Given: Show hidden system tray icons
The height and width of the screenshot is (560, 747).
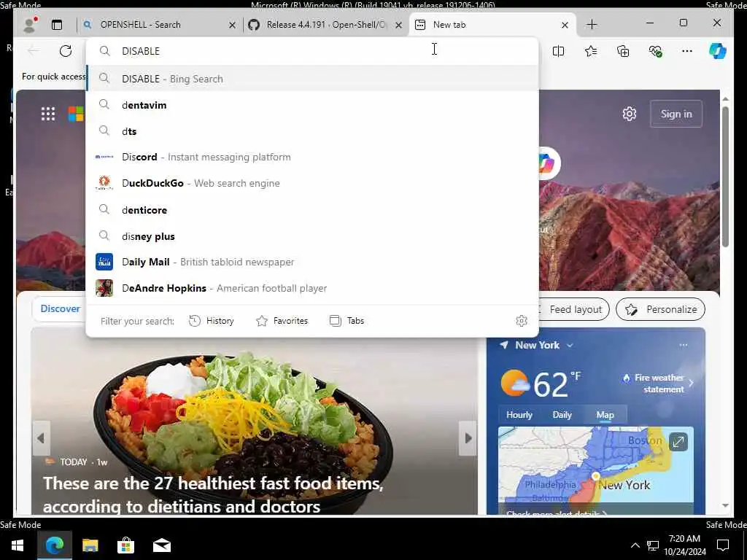Looking at the screenshot, I should point(635,545).
